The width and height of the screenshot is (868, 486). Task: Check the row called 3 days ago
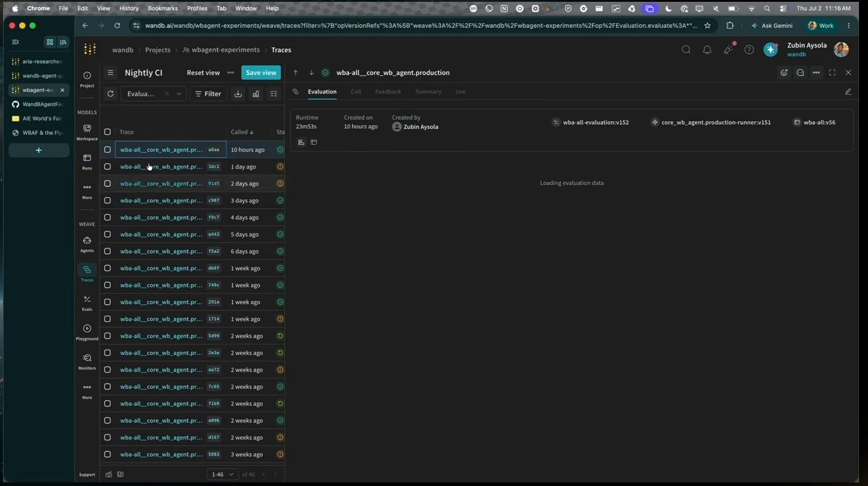(x=107, y=201)
